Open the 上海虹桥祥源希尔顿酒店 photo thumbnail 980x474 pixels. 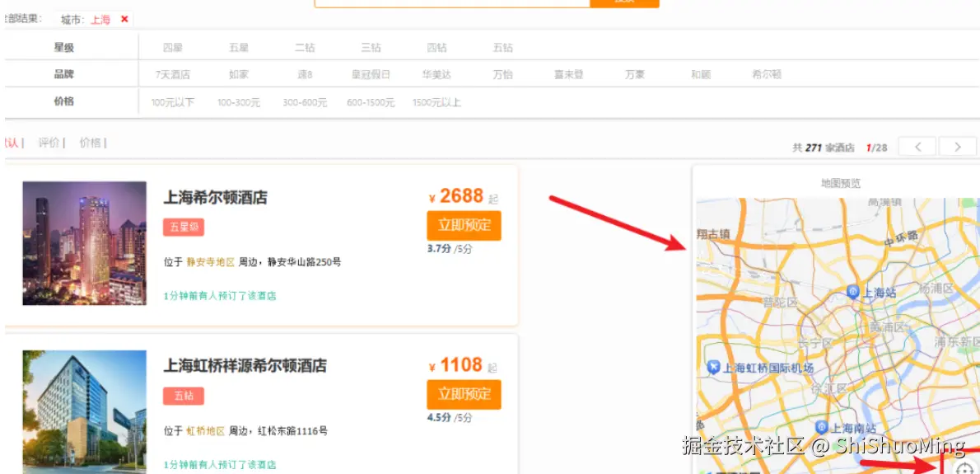click(x=84, y=411)
